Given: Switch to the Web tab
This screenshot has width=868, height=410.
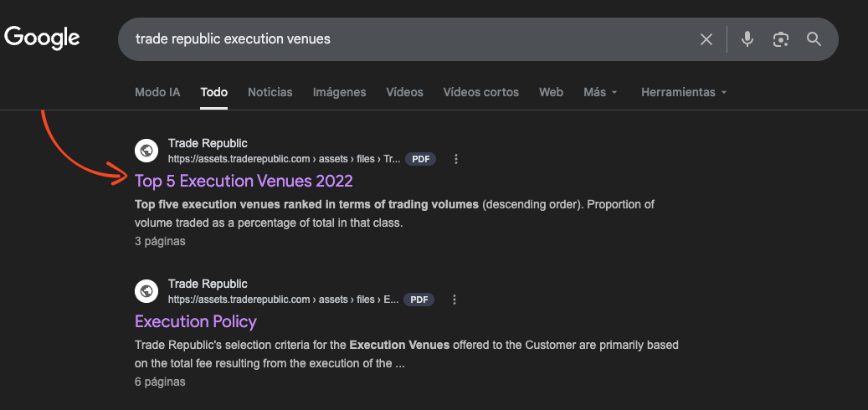Looking at the screenshot, I should pos(551,92).
